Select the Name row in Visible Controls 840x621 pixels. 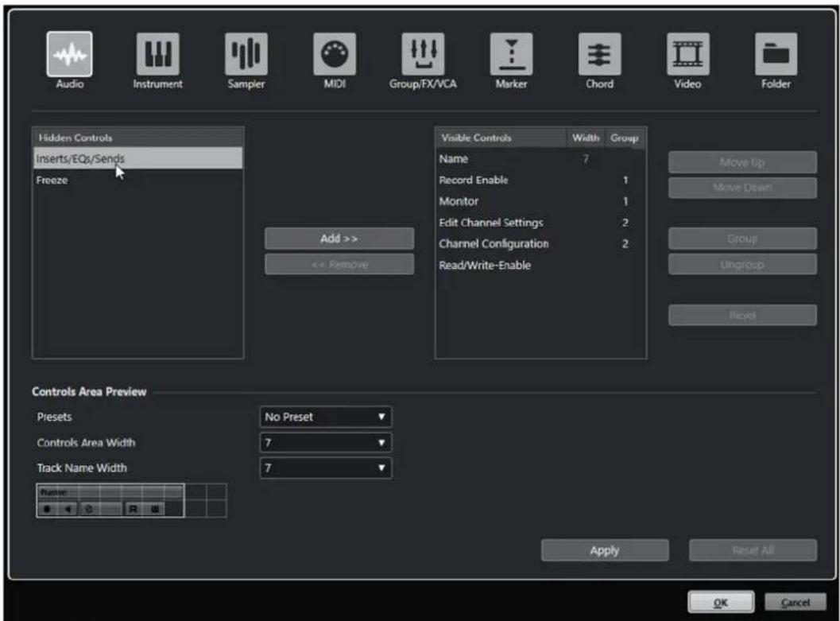pyautogui.click(x=540, y=158)
